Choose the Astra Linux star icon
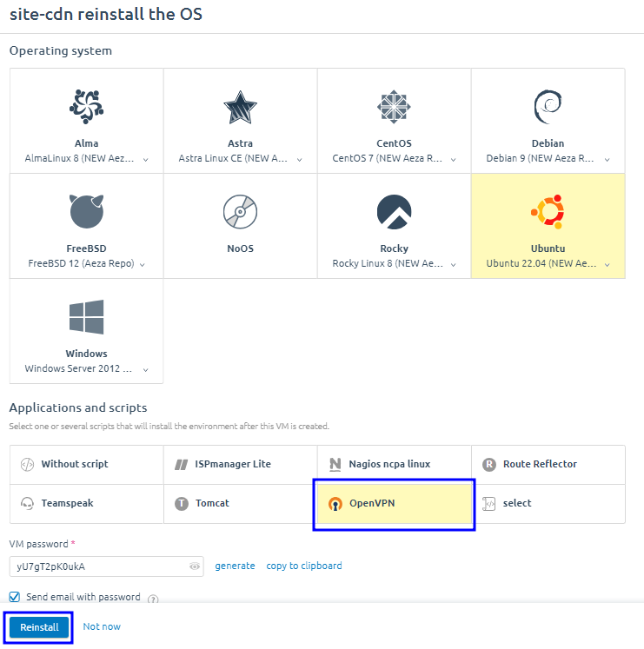Image resolution: width=644 pixels, height=649 pixels. pos(240,107)
